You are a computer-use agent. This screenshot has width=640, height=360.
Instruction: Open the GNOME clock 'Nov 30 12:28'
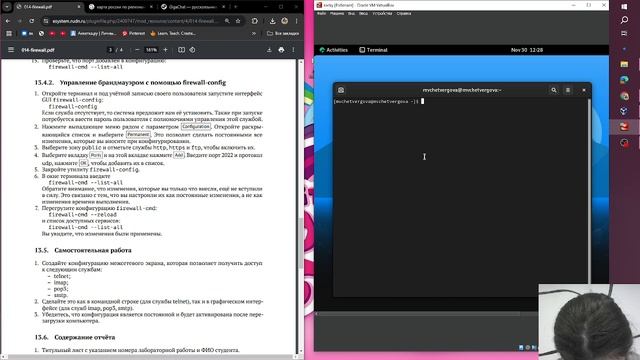pos(527,50)
